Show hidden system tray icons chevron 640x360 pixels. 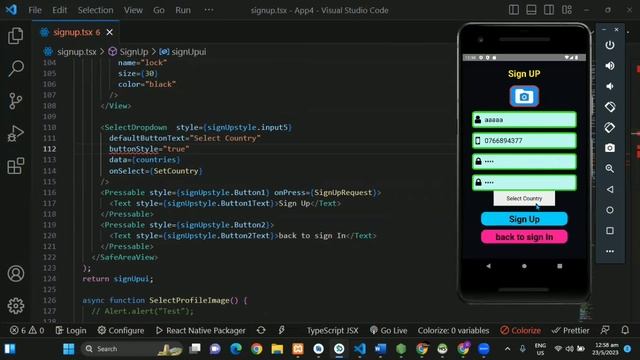(x=507, y=349)
